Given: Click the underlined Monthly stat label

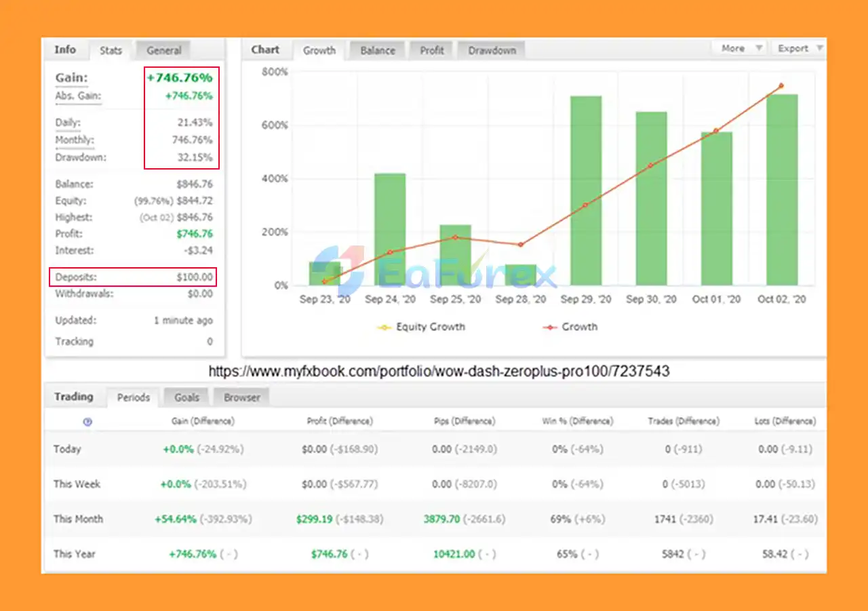Looking at the screenshot, I should (75, 140).
